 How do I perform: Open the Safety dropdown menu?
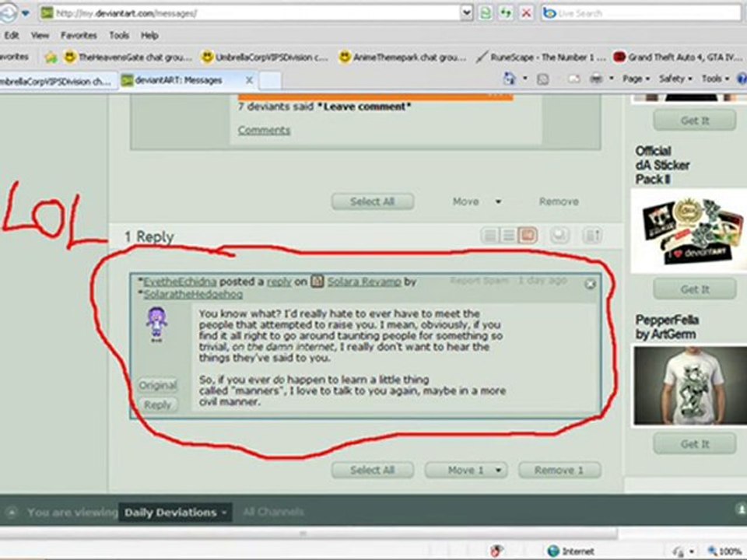coord(675,79)
